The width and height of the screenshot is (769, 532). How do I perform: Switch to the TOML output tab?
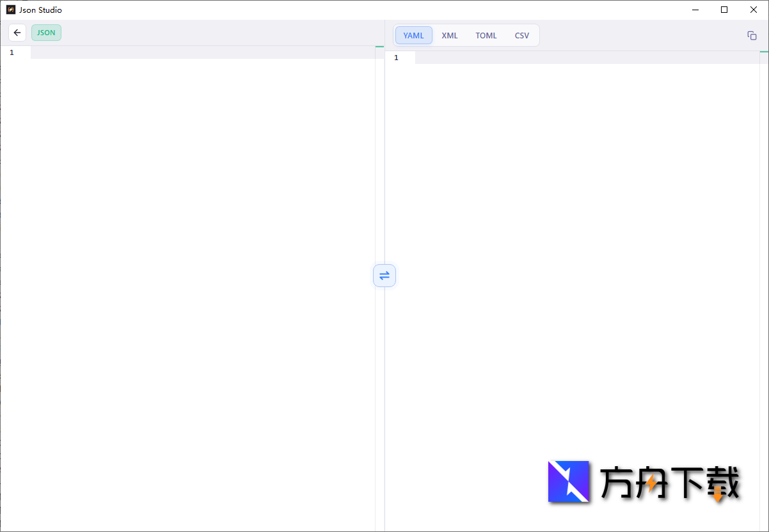coord(486,35)
